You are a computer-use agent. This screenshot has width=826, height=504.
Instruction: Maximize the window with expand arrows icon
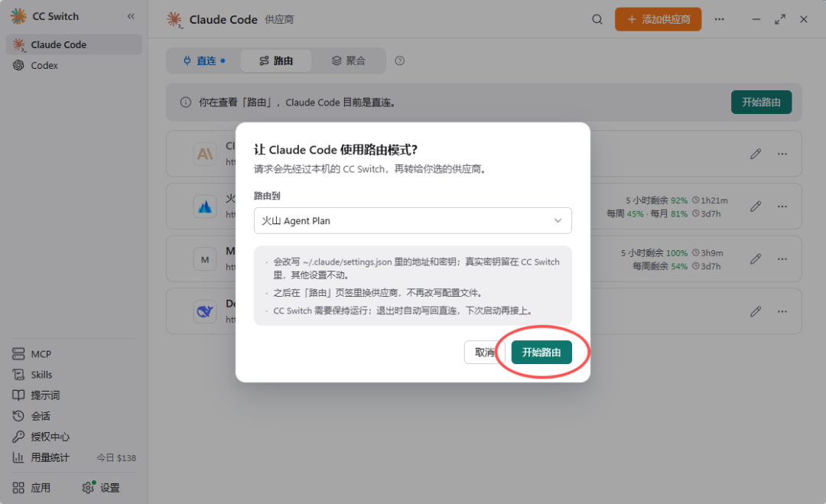coord(779,19)
